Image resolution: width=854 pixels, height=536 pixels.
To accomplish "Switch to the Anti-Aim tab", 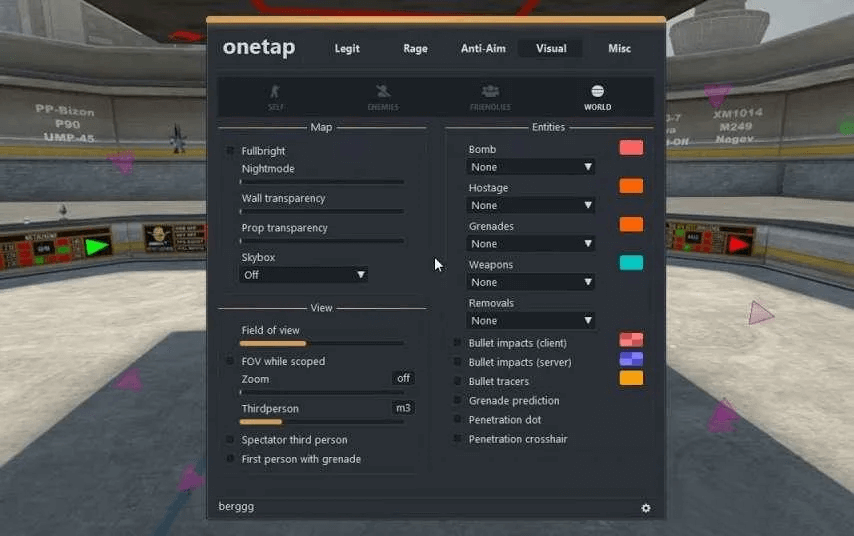I will 483,48.
